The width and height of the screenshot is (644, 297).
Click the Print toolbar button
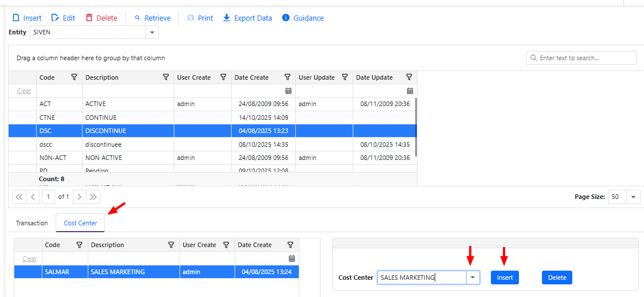tap(200, 18)
